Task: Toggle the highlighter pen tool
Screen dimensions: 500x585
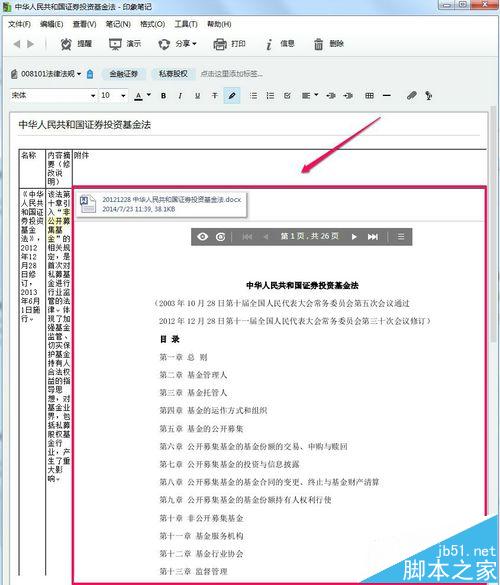Action: pos(232,96)
